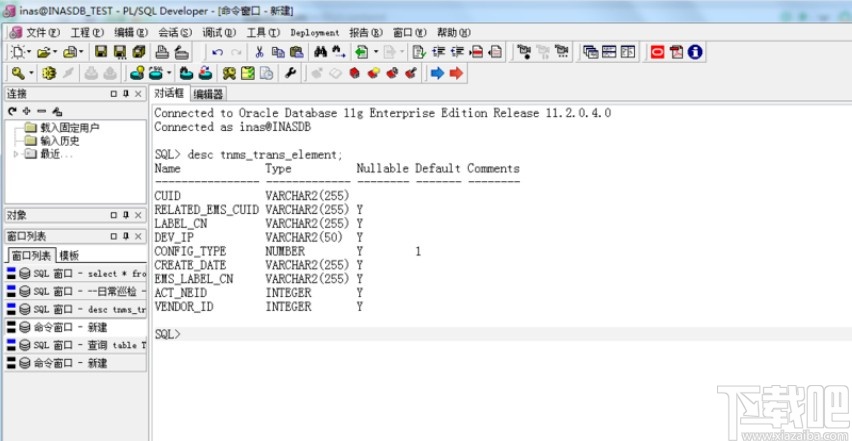Click the Find and Replace binoculars-arrow icon
Viewport: 852px width, 441px height.
click(339, 52)
